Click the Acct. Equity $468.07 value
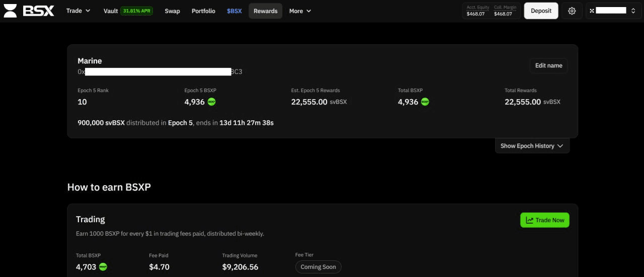Screen dimensions: 644x277 475,14
